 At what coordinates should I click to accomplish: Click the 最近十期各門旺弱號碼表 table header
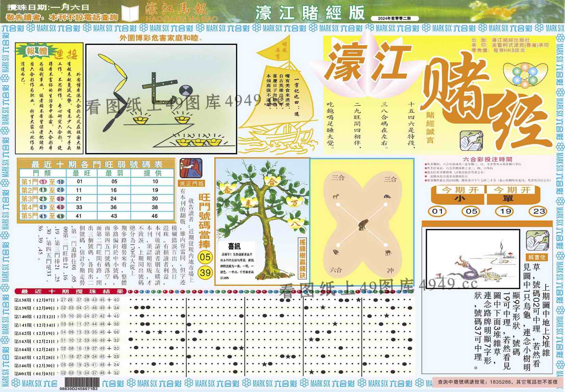[x=97, y=164]
